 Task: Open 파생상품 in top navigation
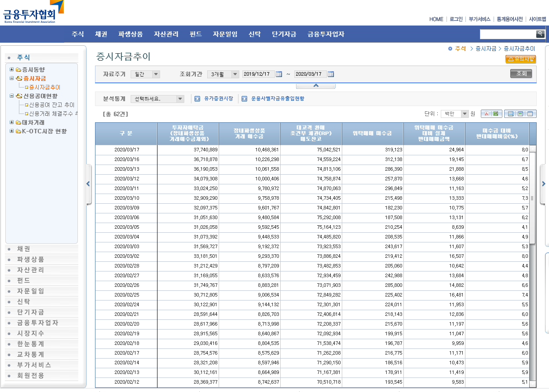coord(131,34)
